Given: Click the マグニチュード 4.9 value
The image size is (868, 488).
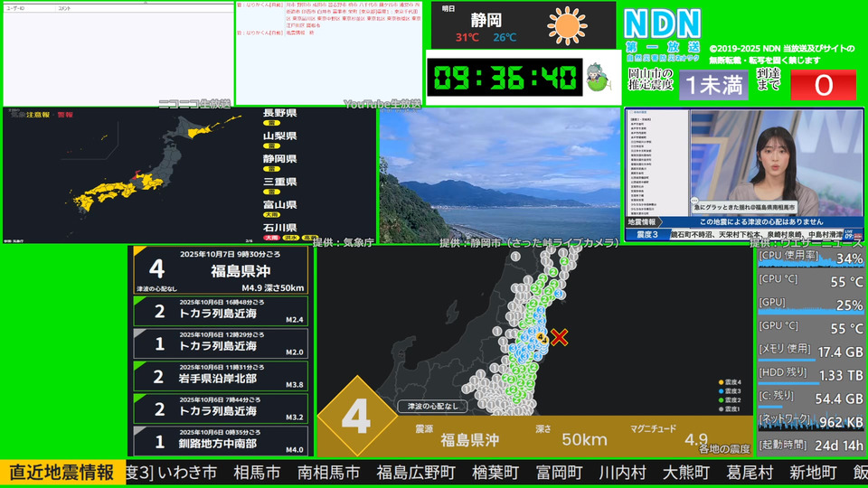Looking at the screenshot, I should click(x=696, y=440).
